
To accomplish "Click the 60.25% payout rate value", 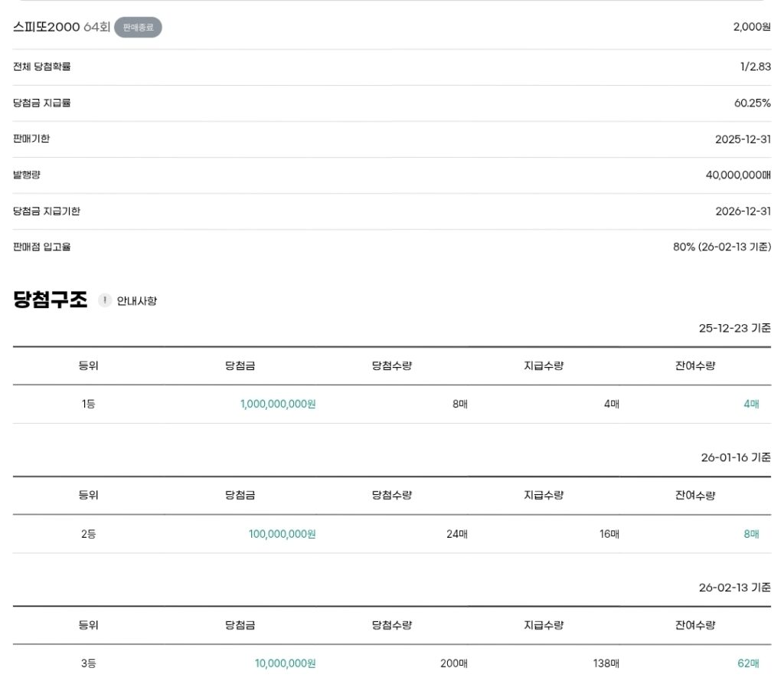I will coord(752,103).
